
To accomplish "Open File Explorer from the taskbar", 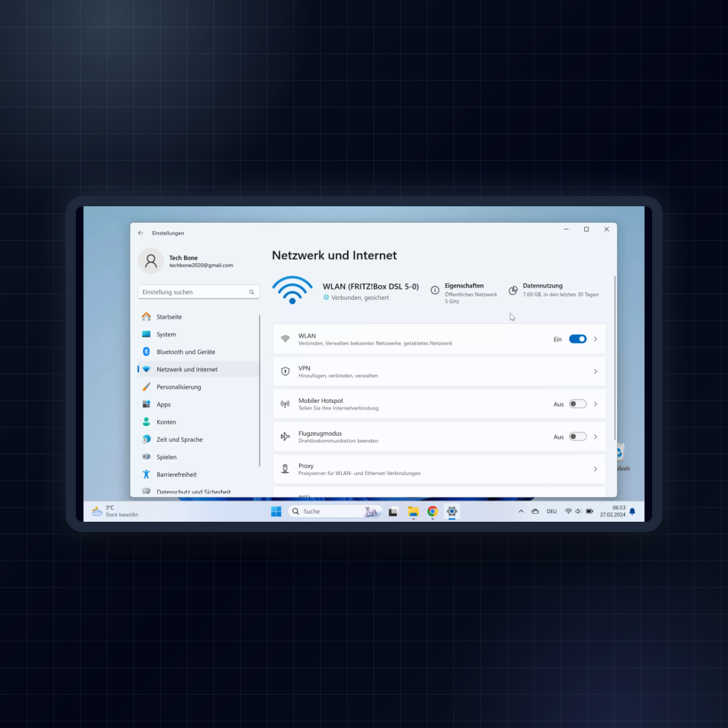I will [413, 511].
